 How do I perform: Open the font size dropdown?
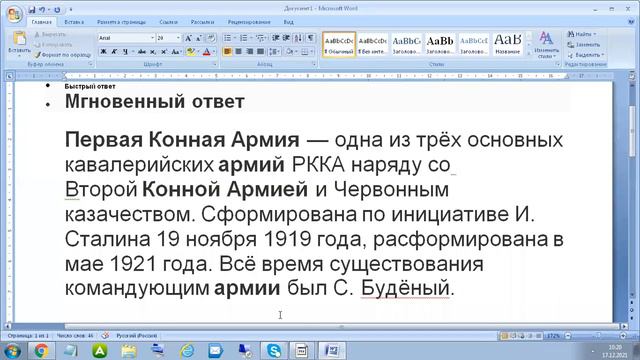click(178, 38)
